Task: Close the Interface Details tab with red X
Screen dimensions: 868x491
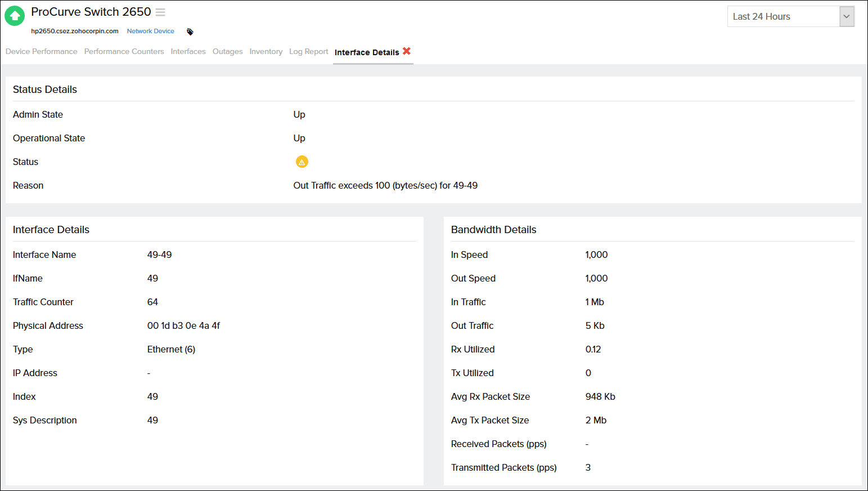Action: click(x=407, y=51)
